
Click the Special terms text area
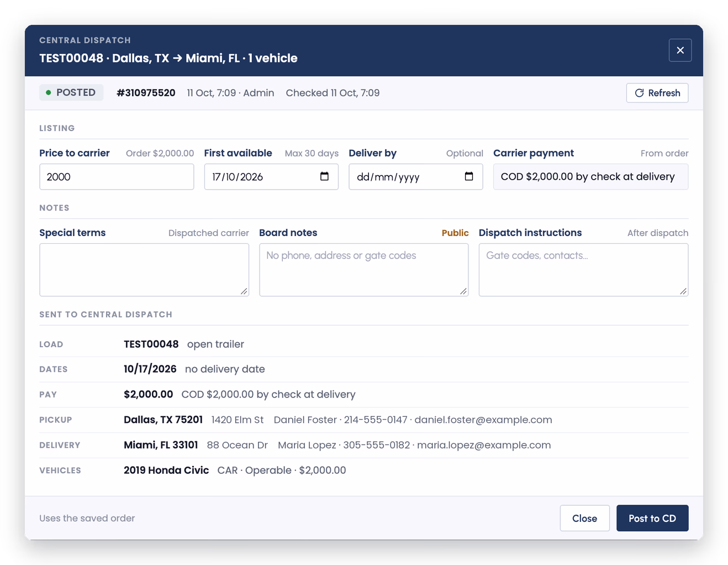click(x=144, y=270)
